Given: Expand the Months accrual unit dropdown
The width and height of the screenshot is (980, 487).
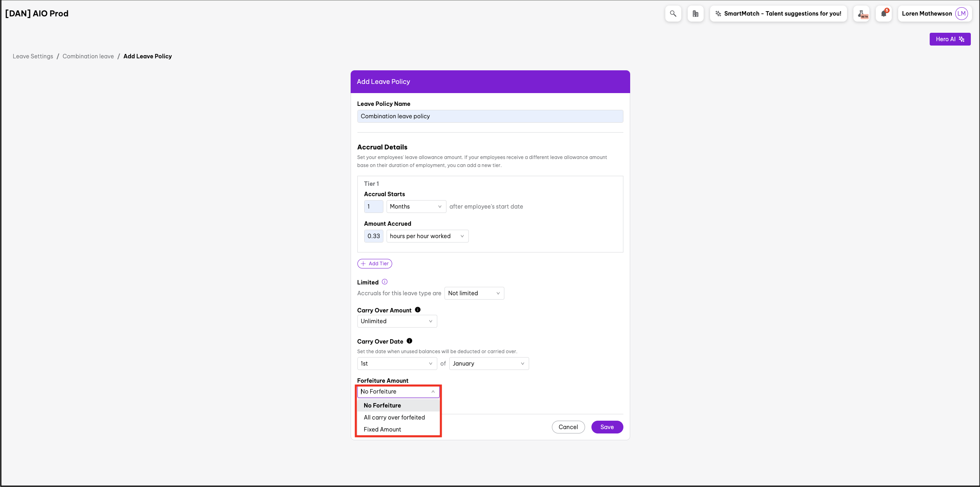Looking at the screenshot, I should pos(416,207).
